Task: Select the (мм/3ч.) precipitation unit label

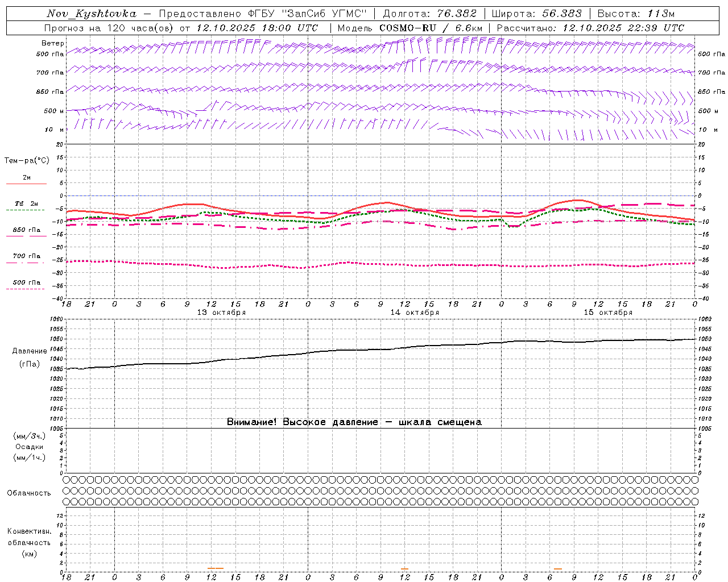Action: coord(30,436)
